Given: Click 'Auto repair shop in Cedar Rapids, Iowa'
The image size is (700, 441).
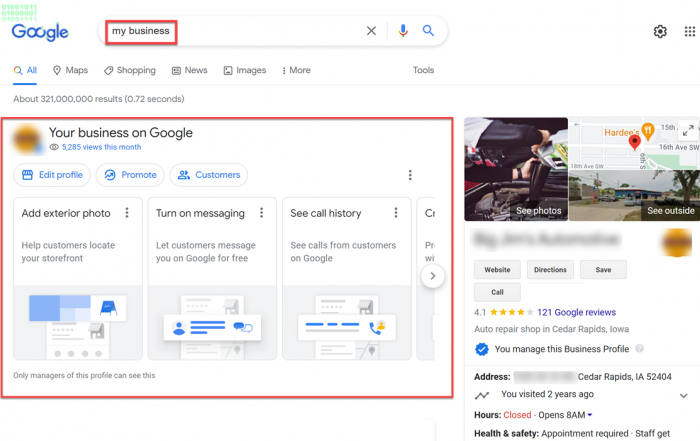Looking at the screenshot, I should tap(551, 329).
